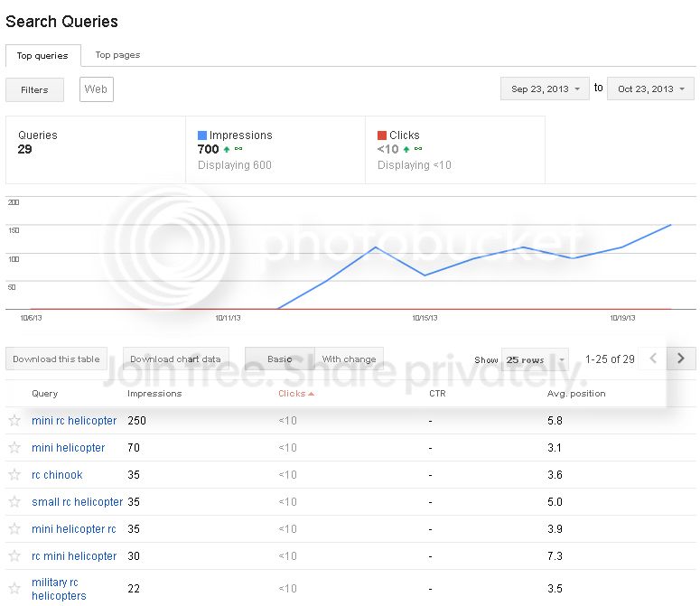The width and height of the screenshot is (700, 606).
Task: Go to previous page of results
Action: coord(653,359)
